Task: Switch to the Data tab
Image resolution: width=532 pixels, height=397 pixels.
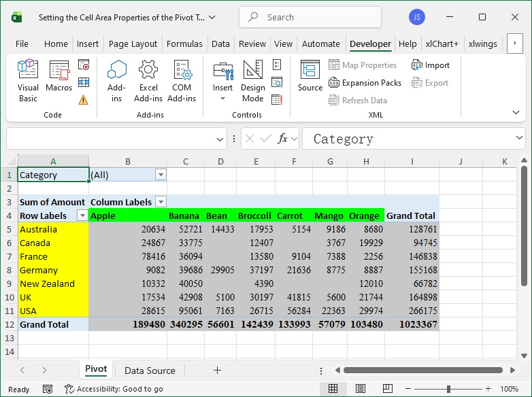Action: tap(220, 44)
